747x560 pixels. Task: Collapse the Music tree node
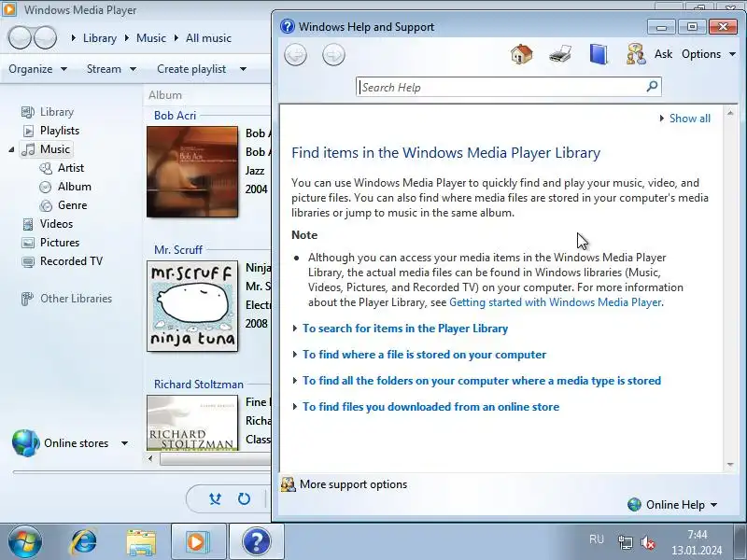tap(11, 149)
